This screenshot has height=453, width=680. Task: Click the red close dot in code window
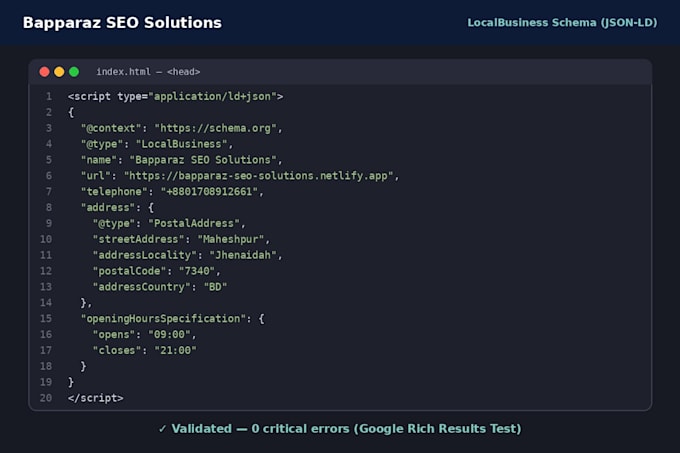click(44, 72)
